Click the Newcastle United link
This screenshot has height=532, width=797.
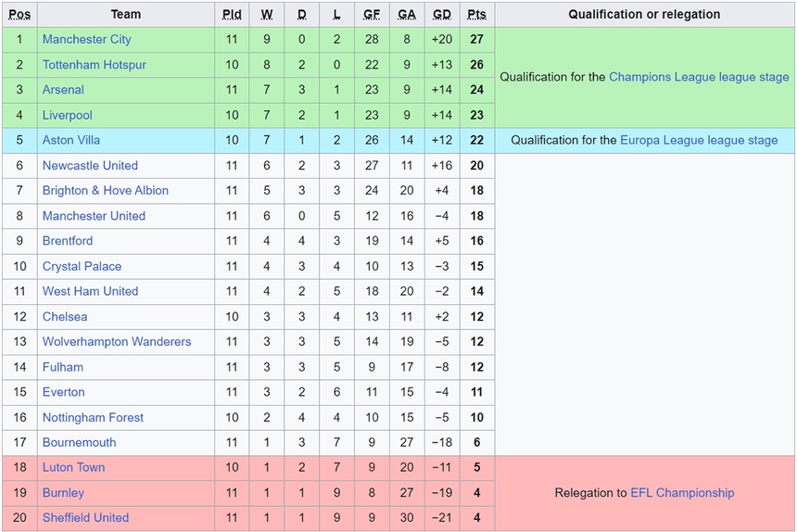click(x=90, y=165)
